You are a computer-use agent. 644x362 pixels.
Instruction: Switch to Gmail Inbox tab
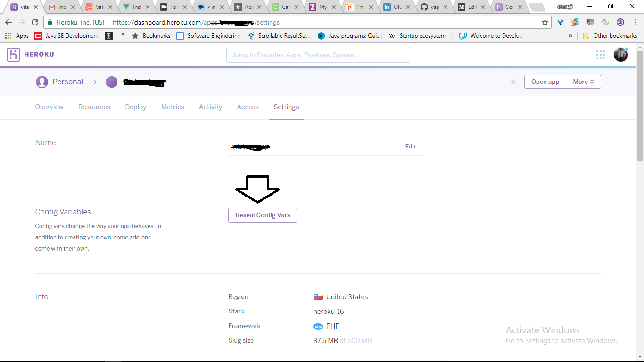(62, 7)
